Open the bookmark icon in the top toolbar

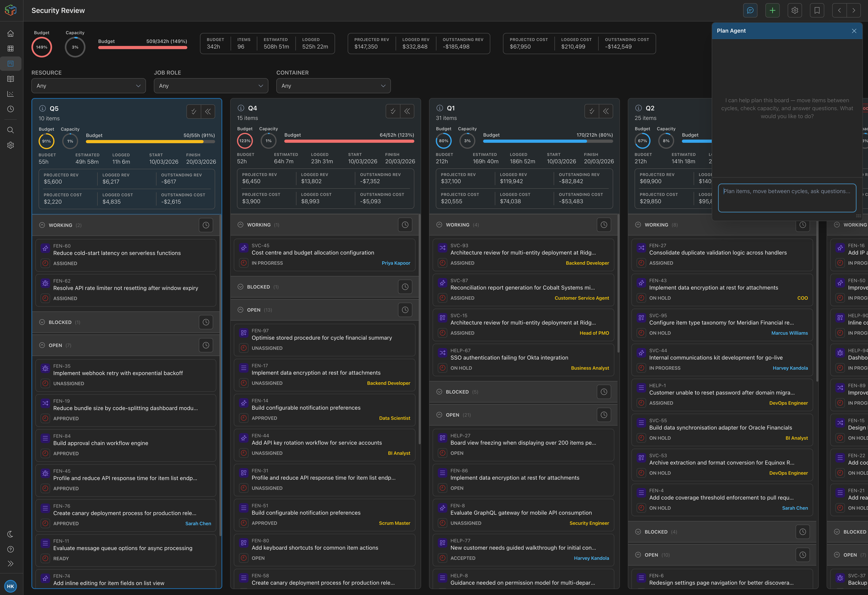pyautogui.click(x=817, y=10)
